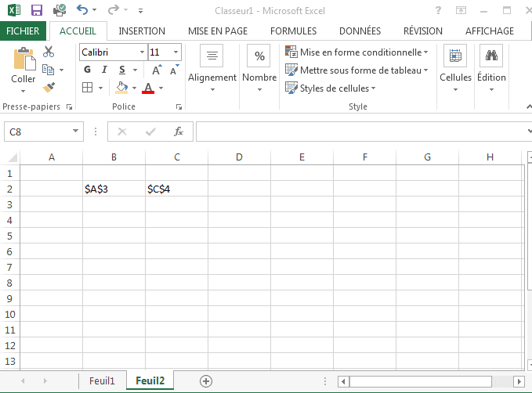The width and height of the screenshot is (532, 393).
Task: Open the Name Box dropdown arrow
Action: click(x=75, y=132)
